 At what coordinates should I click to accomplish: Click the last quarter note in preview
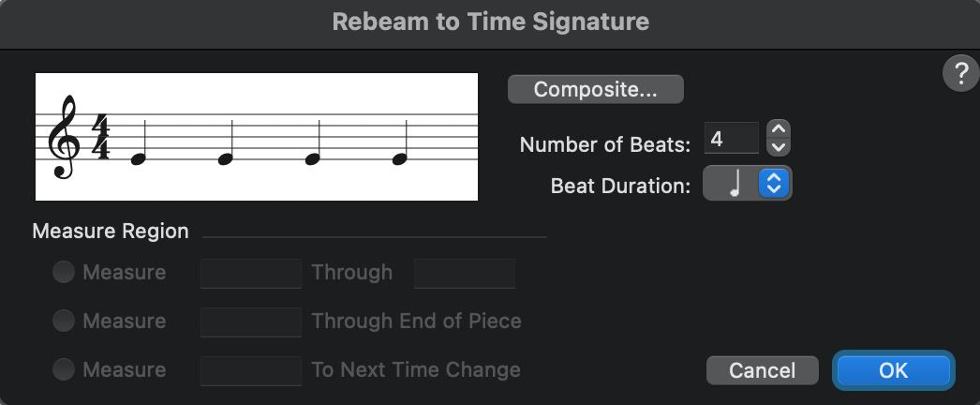(400, 157)
